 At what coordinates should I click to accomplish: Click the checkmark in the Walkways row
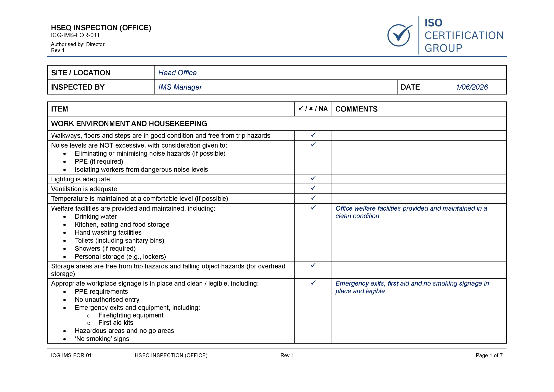[x=313, y=135]
